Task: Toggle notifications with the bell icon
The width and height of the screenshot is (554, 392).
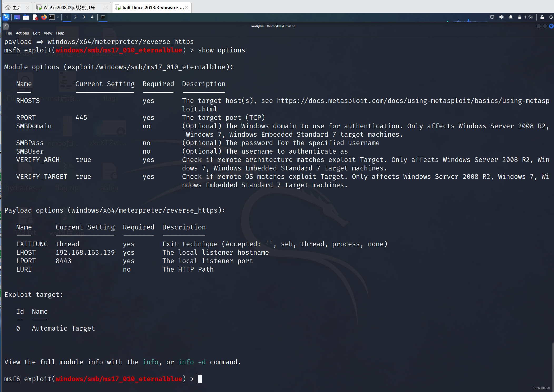Action: pos(511,17)
